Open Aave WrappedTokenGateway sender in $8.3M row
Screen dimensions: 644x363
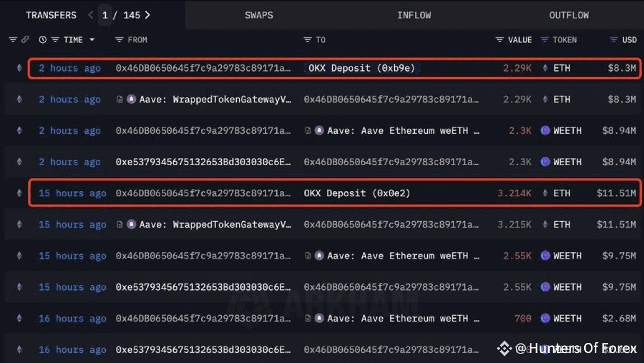pyautogui.click(x=215, y=99)
